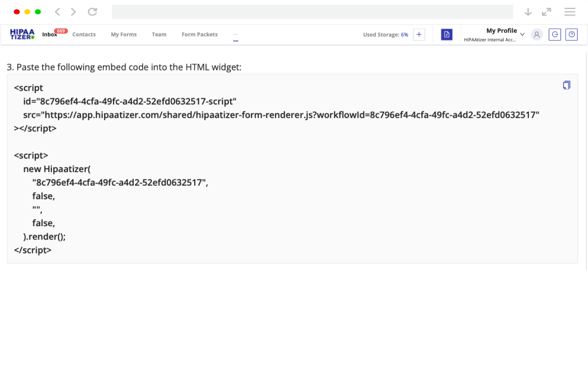Click the id="...-script" code line
The width and height of the screenshot is (588, 382).
click(130, 101)
